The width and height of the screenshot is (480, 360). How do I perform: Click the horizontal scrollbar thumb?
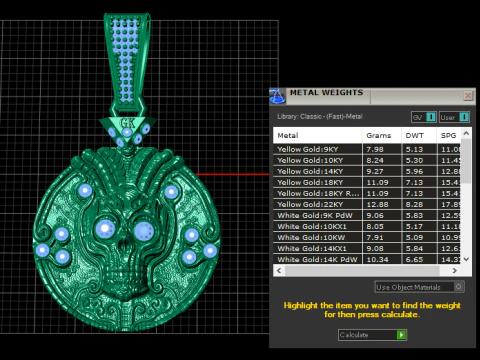[362, 271]
